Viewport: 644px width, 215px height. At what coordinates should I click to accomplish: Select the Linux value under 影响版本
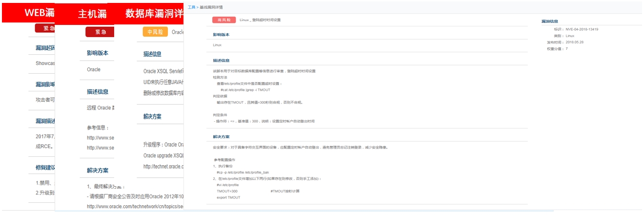pyautogui.click(x=217, y=45)
